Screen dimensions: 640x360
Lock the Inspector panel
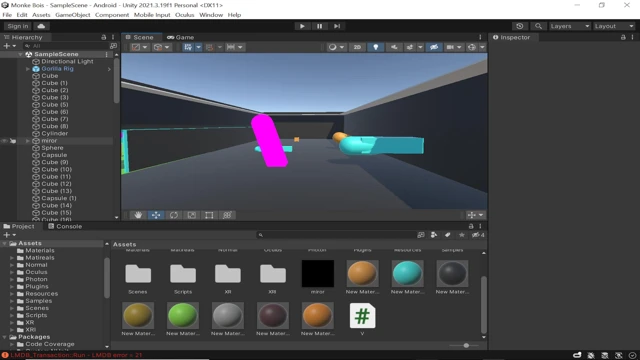(623, 37)
